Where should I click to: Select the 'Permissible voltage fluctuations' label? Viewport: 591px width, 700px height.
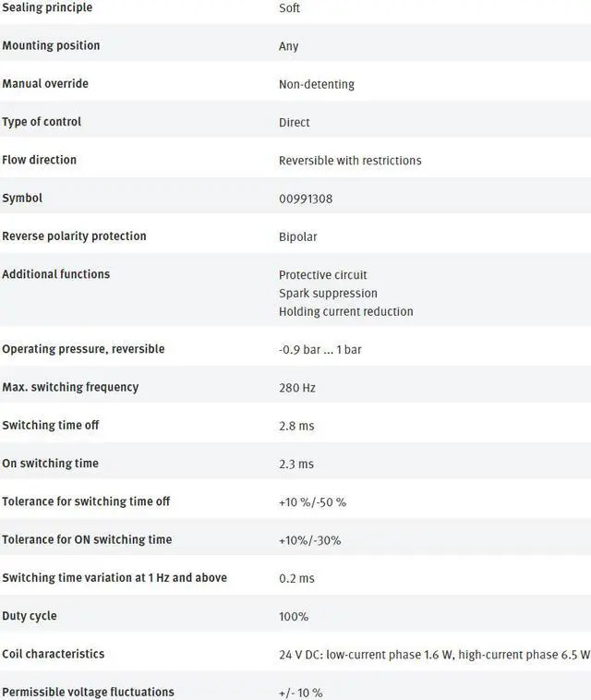[x=88, y=692]
